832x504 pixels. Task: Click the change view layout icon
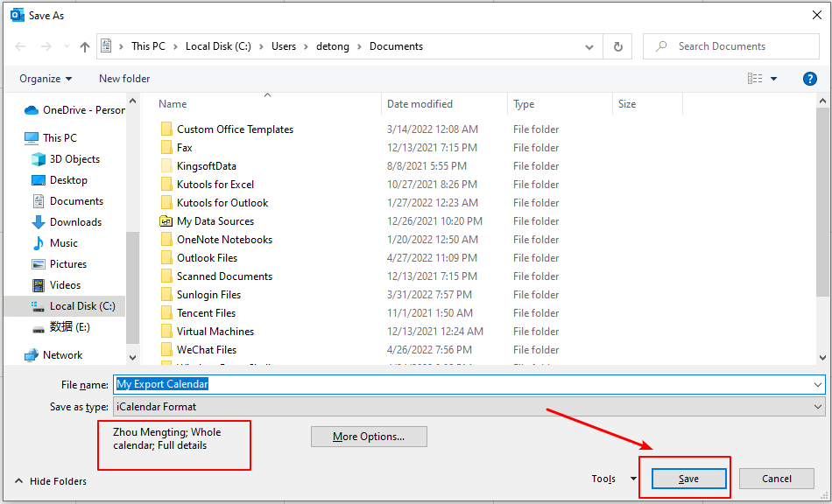[755, 79]
